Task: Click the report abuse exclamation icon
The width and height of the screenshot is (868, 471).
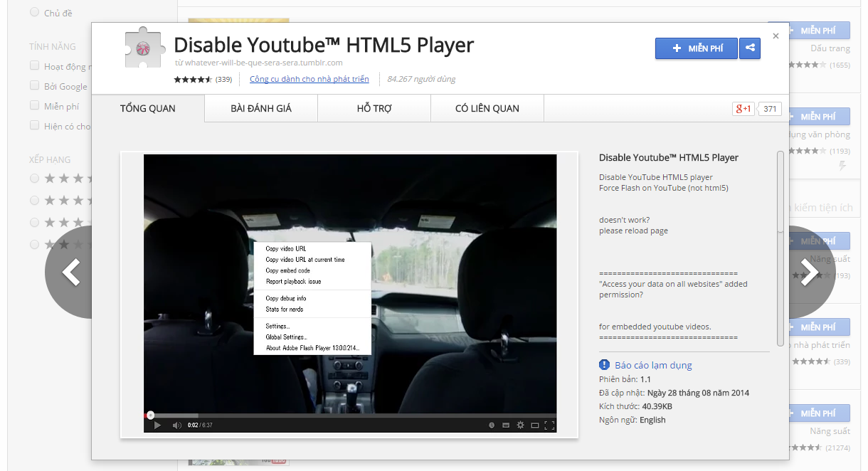Action: pos(605,365)
